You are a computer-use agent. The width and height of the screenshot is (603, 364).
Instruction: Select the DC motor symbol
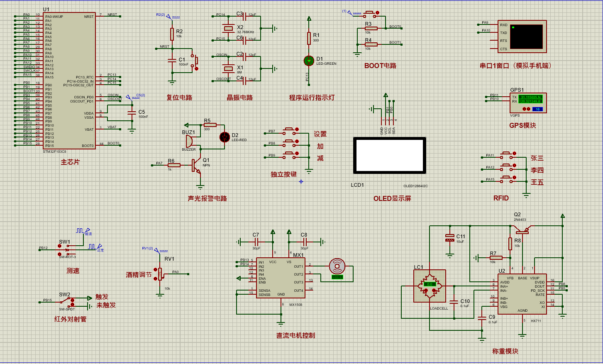pyautogui.click(x=337, y=266)
